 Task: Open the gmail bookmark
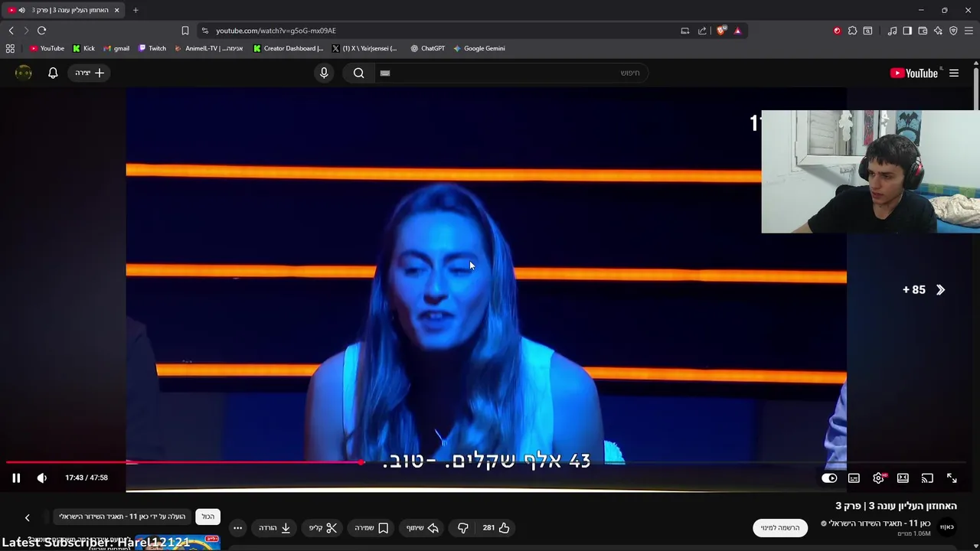coord(116,48)
